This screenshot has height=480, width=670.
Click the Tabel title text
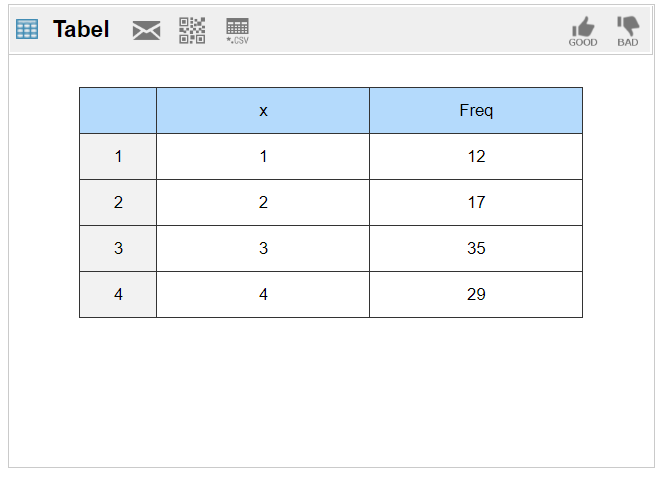[81, 30]
